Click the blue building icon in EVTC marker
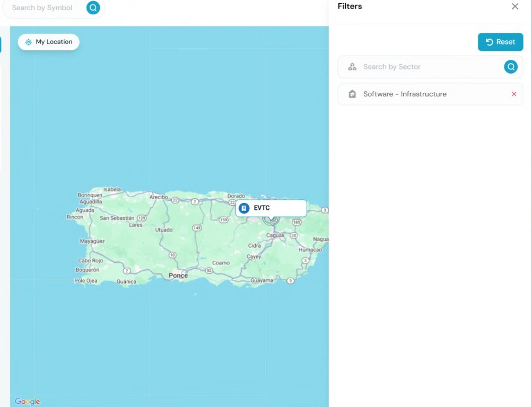Viewport: 532px width, 407px height. point(245,208)
